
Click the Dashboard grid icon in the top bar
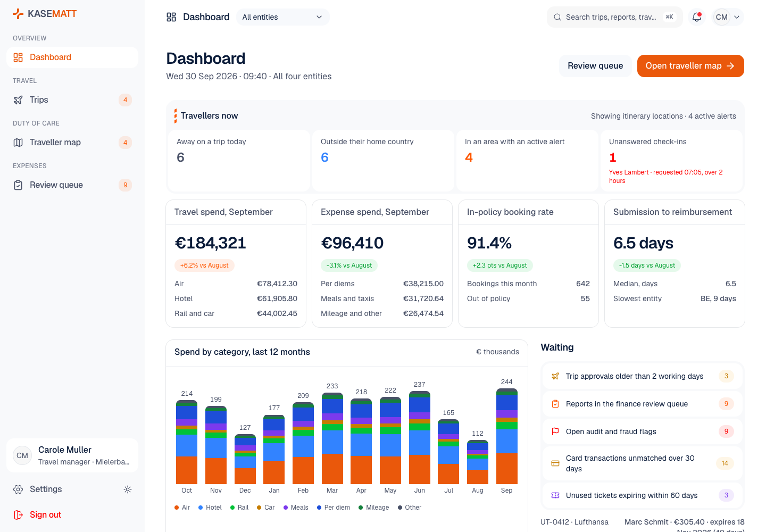click(171, 17)
